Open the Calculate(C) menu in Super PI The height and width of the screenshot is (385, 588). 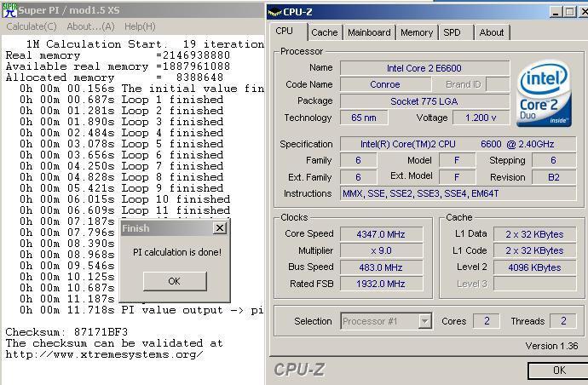click(x=32, y=26)
